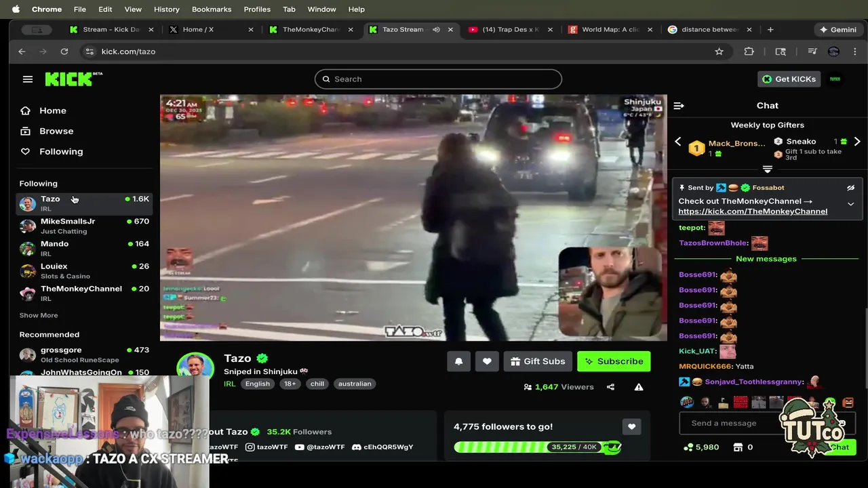Share the stream with the share icon
Image resolution: width=868 pixels, height=488 pixels.
610,387
